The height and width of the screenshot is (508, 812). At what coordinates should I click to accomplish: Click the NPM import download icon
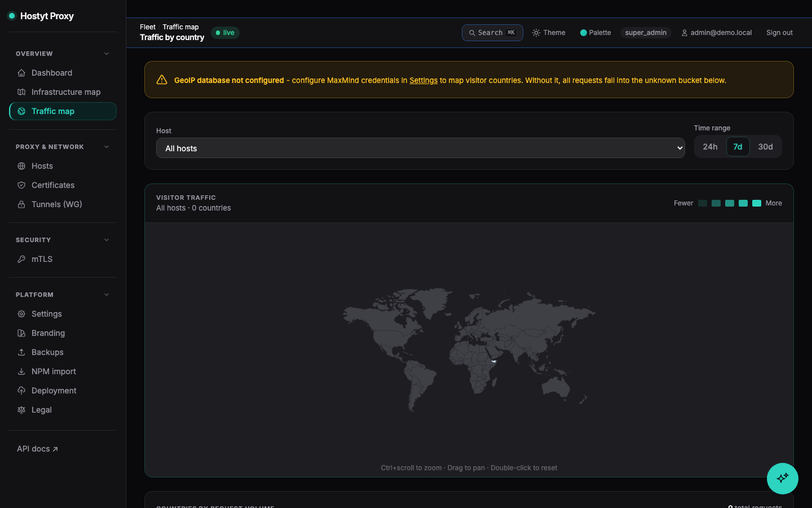pyautogui.click(x=21, y=371)
